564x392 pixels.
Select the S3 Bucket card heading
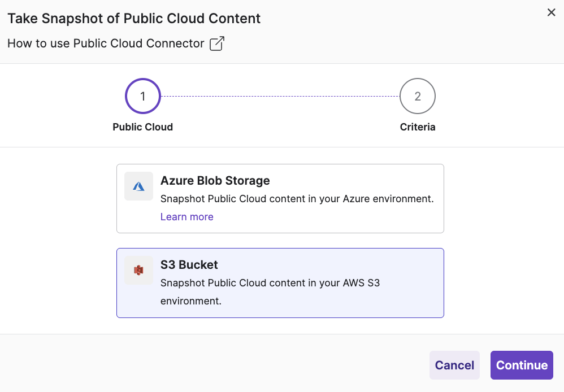(189, 265)
